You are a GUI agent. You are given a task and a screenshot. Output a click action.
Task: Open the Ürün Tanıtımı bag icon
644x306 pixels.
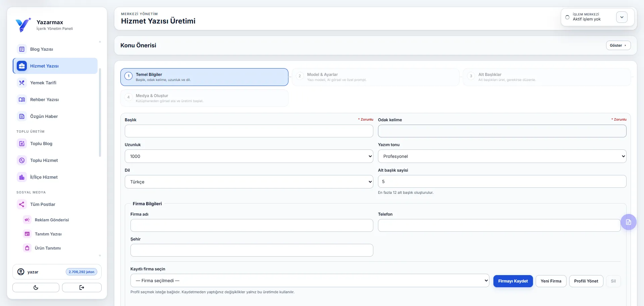coord(27,248)
